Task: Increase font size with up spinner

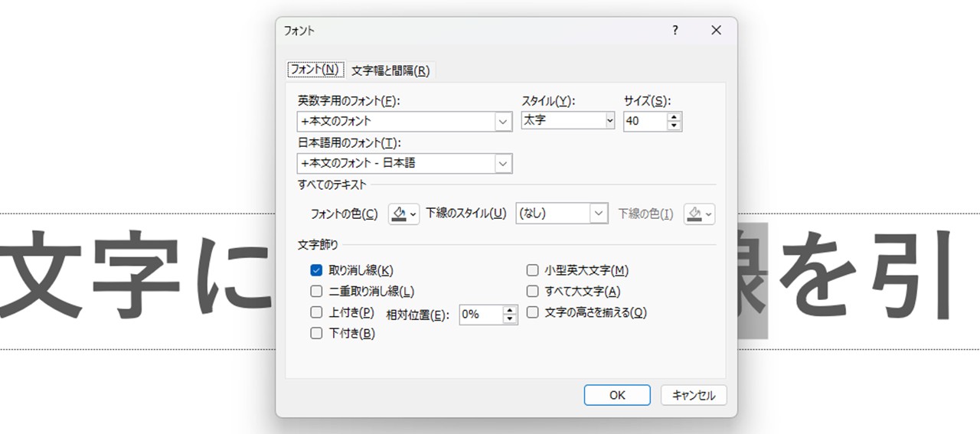Action: coord(674,117)
